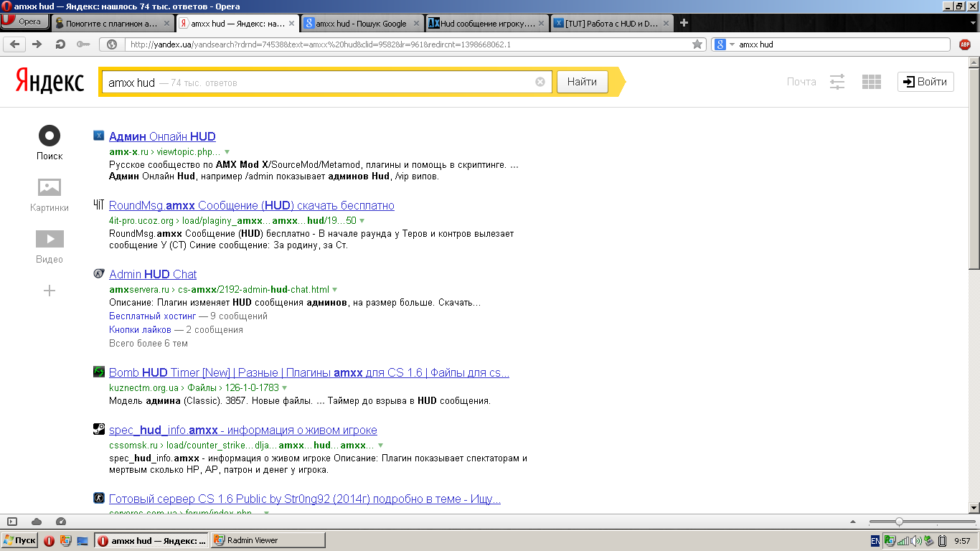Screen dimensions: 980x551
Task: Click the amx-x.ru result favicon
Action: pyautogui.click(x=99, y=136)
